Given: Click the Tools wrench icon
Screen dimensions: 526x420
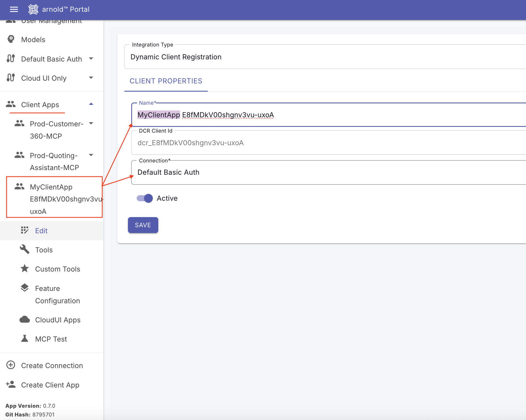Looking at the screenshot, I should (25, 249).
